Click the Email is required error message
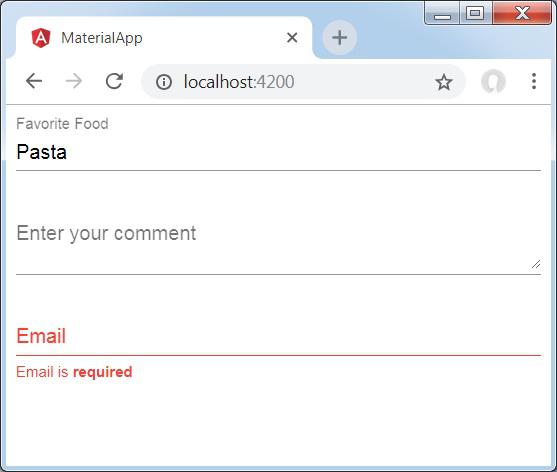This screenshot has height=472, width=557. [74, 372]
